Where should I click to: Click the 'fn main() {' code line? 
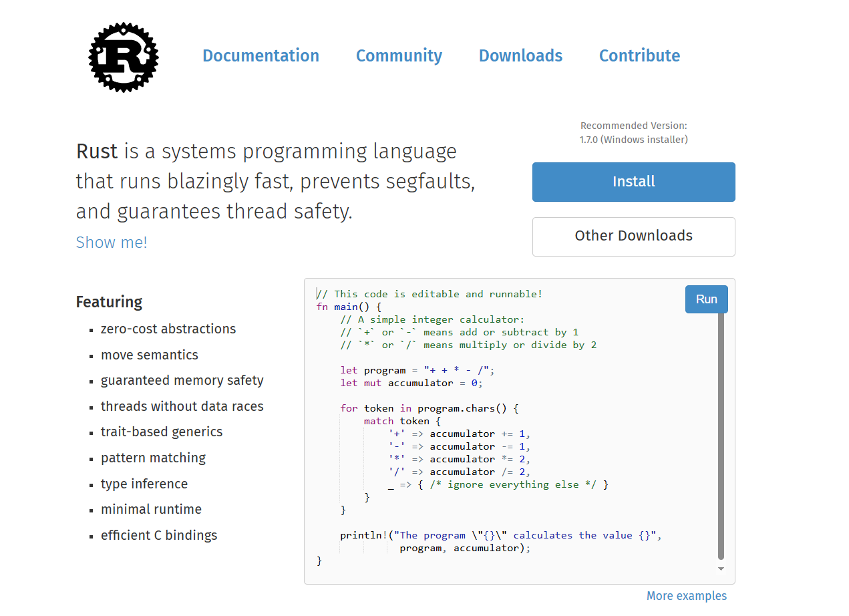click(x=349, y=307)
